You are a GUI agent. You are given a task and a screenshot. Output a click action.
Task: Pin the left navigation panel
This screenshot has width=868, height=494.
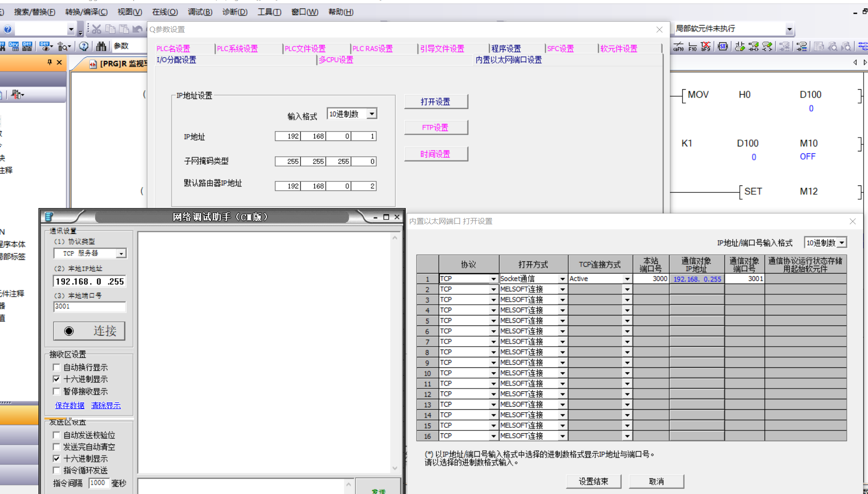(x=49, y=63)
